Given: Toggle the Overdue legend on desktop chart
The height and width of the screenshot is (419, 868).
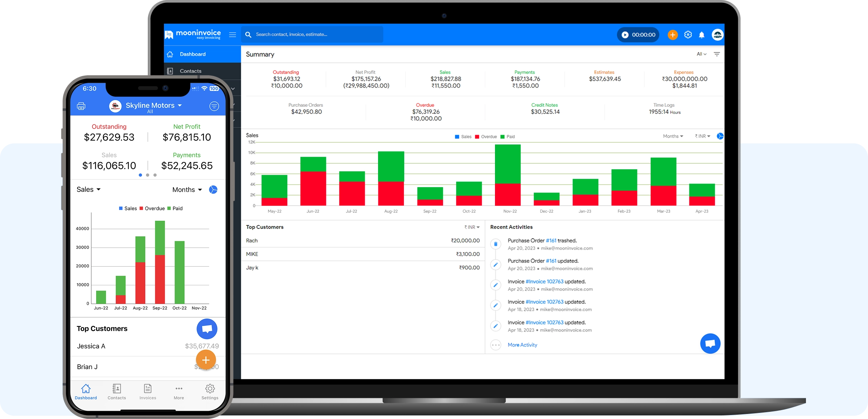Looking at the screenshot, I should 486,137.
